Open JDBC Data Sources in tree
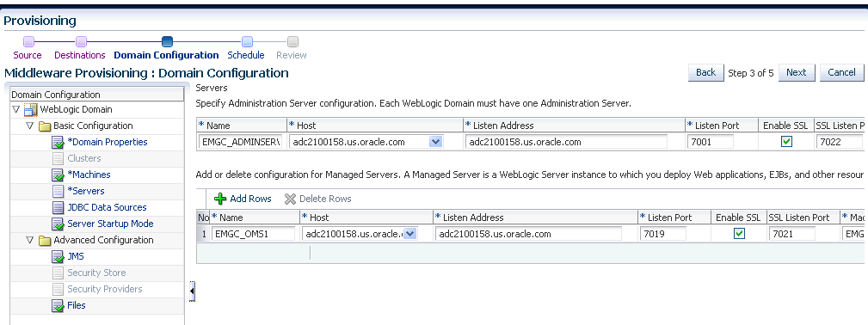This screenshot has height=325, width=868. [x=107, y=207]
